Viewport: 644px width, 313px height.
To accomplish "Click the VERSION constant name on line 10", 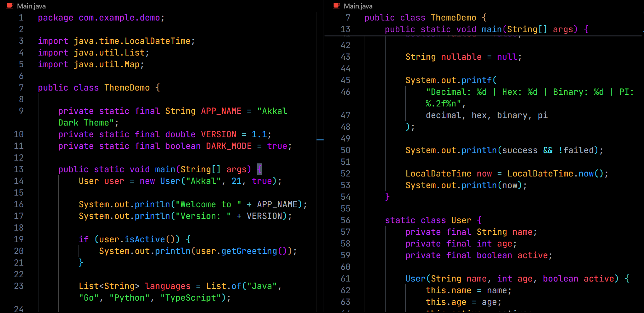I will (219, 134).
